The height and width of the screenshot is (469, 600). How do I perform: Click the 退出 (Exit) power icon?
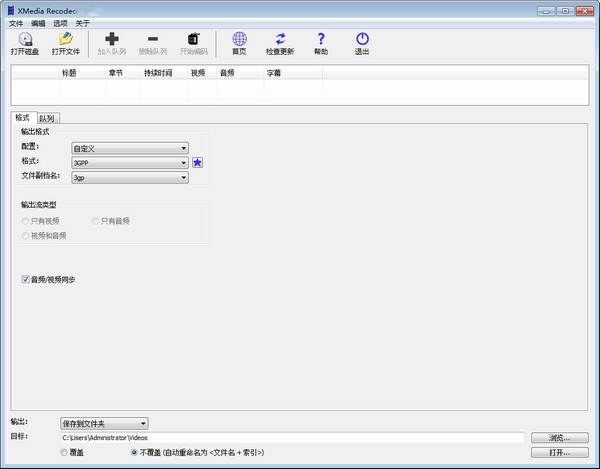click(x=361, y=39)
